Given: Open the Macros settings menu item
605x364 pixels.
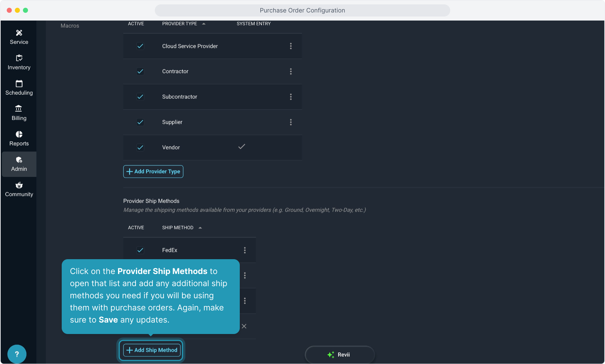Looking at the screenshot, I should (x=70, y=26).
